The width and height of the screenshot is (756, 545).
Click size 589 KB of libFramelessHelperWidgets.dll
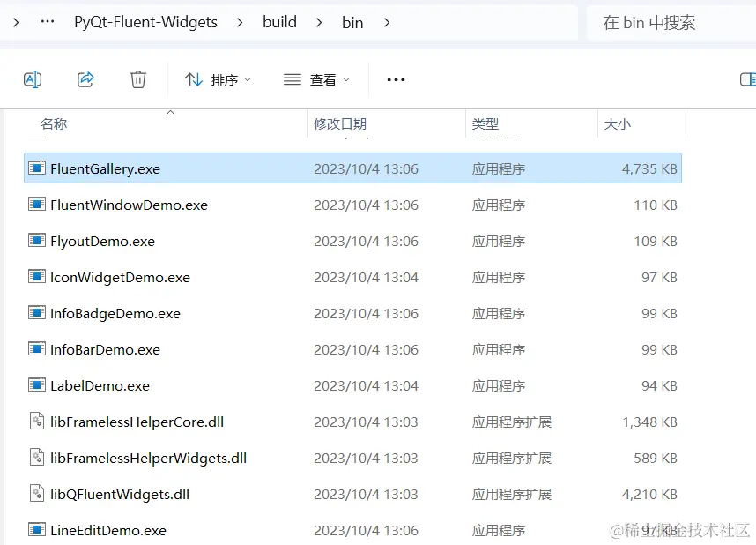coord(656,459)
